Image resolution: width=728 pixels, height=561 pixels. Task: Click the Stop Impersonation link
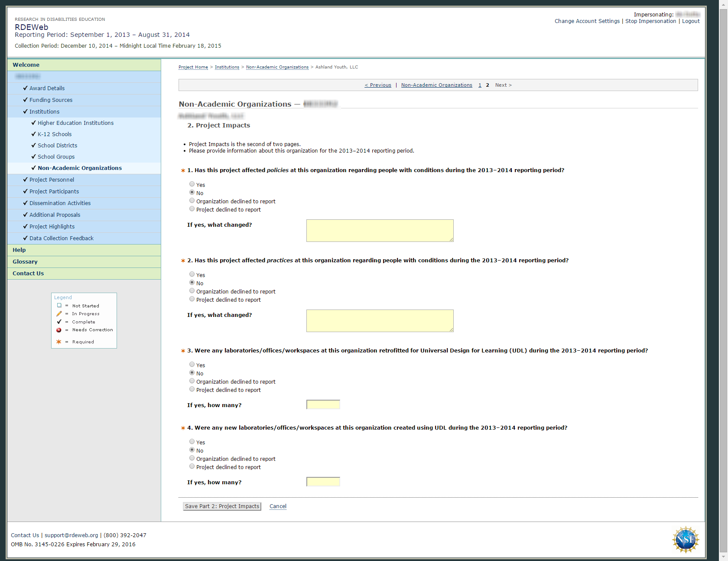[650, 21]
